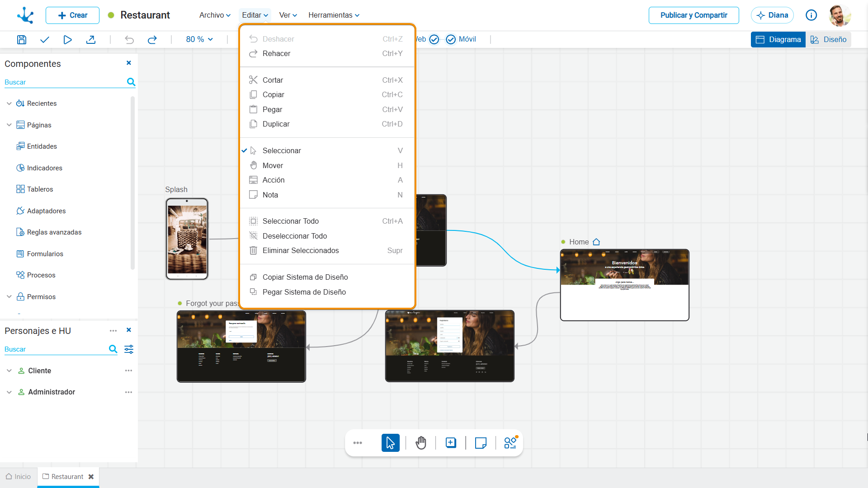The height and width of the screenshot is (488, 868).
Task: Click Copiar in Editar menu
Action: [x=327, y=94]
